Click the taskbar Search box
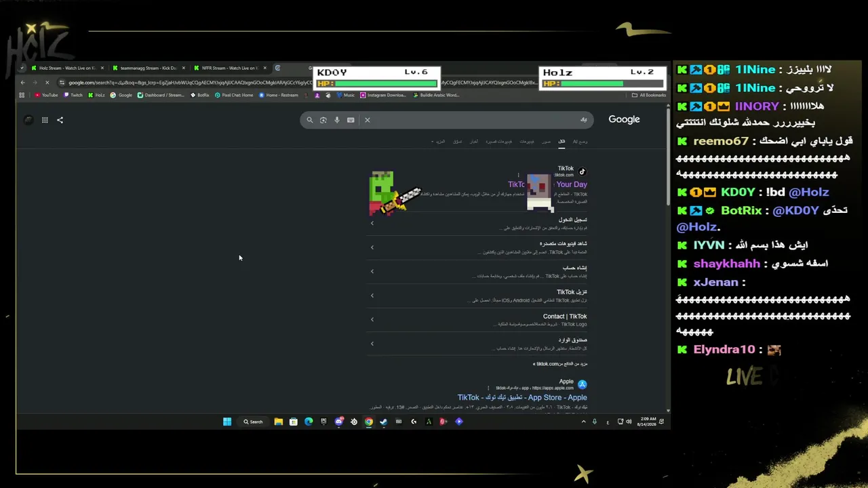 click(x=254, y=422)
